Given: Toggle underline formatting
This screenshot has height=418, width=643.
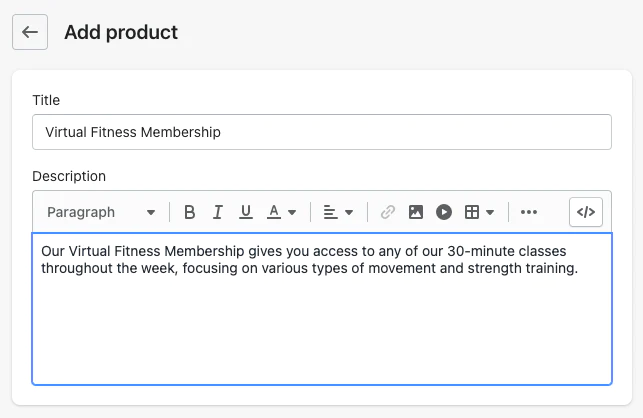Looking at the screenshot, I should pyautogui.click(x=245, y=212).
